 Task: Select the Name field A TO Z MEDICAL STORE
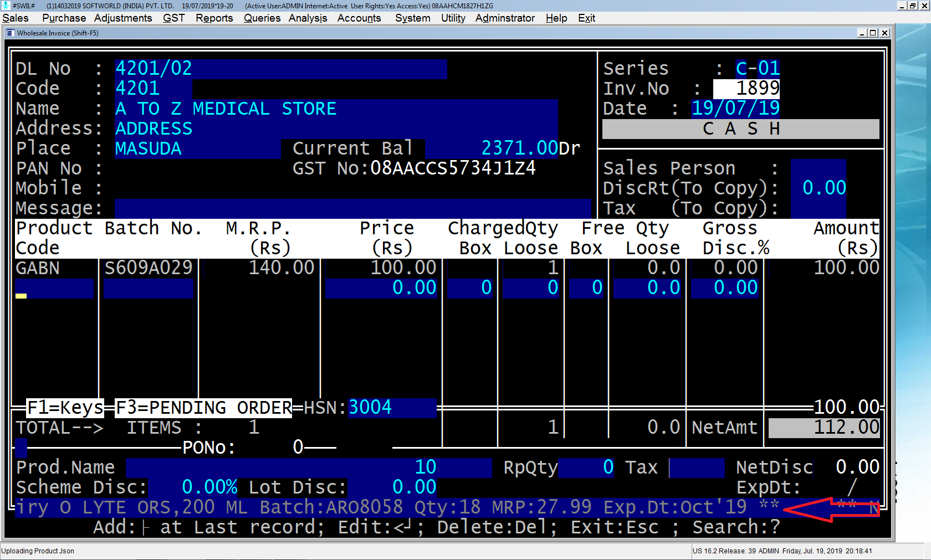(336, 109)
